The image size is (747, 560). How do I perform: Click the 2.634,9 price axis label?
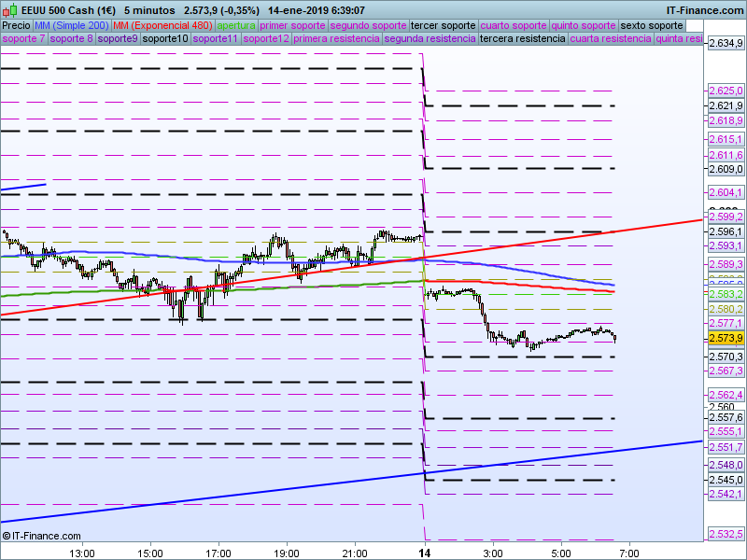[x=726, y=43]
